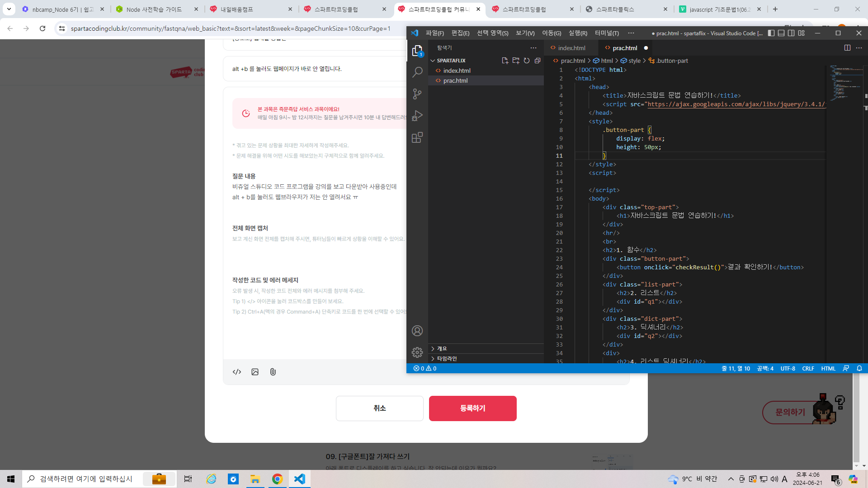Attach a file to the question
This screenshot has height=488, width=868.
[x=273, y=372]
